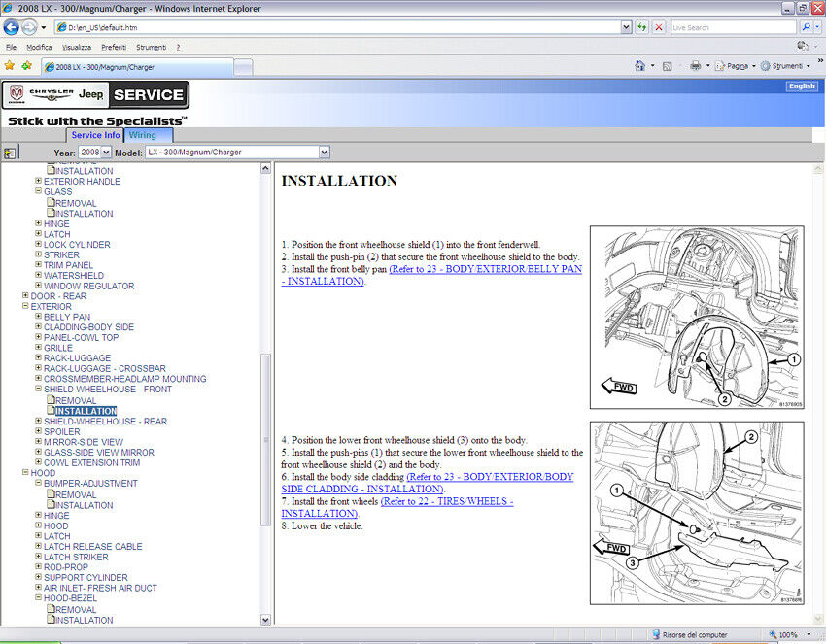
Task: Open the Year dropdown showing 2008
Action: coord(94,153)
